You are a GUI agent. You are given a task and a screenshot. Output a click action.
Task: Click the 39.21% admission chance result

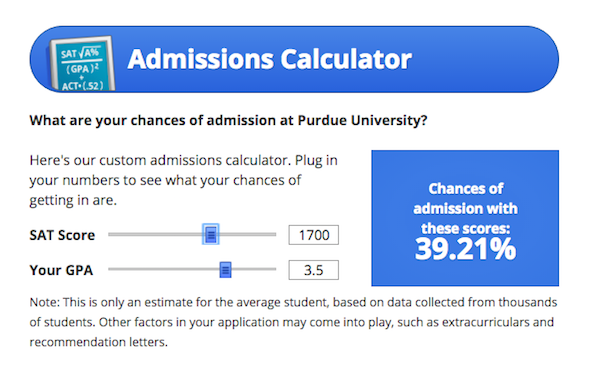[x=465, y=249]
